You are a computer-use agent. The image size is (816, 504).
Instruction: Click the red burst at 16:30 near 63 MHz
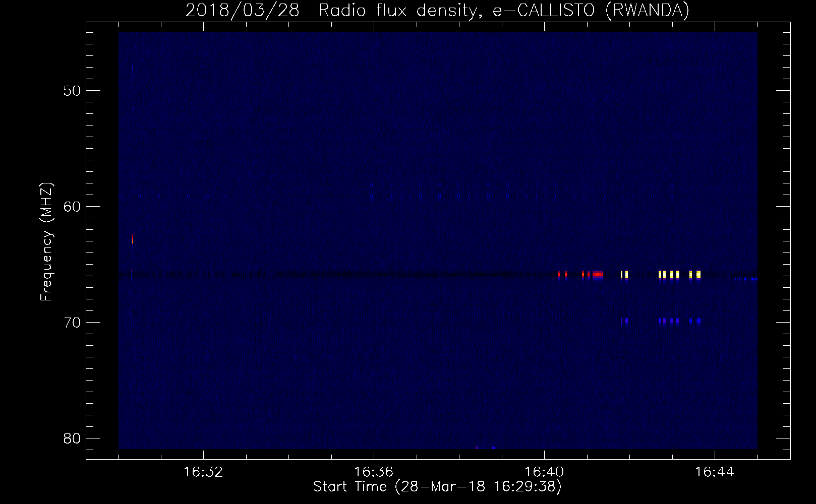pos(132,239)
